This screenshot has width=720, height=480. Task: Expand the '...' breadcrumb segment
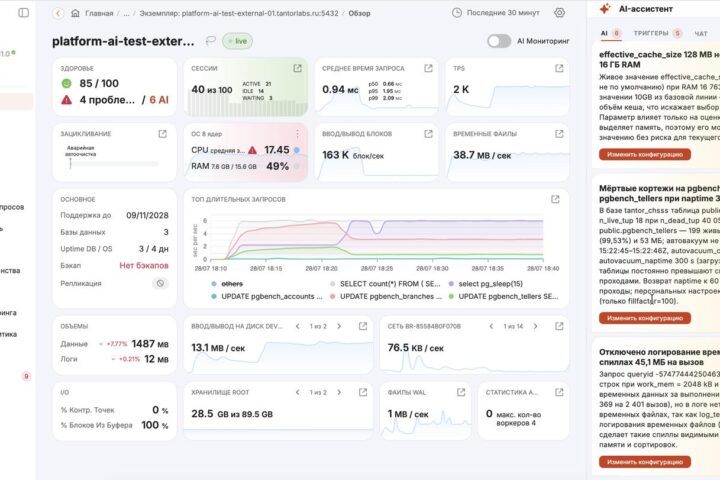126,13
